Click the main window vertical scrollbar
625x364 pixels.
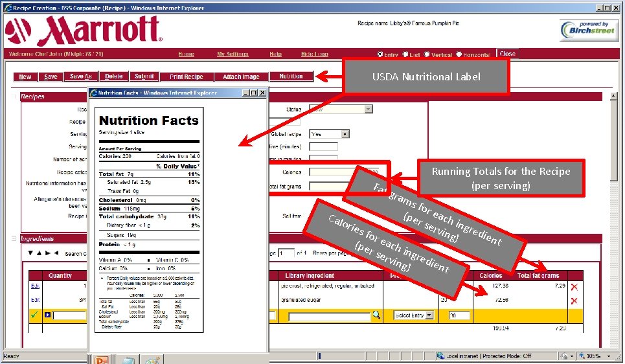click(614, 220)
